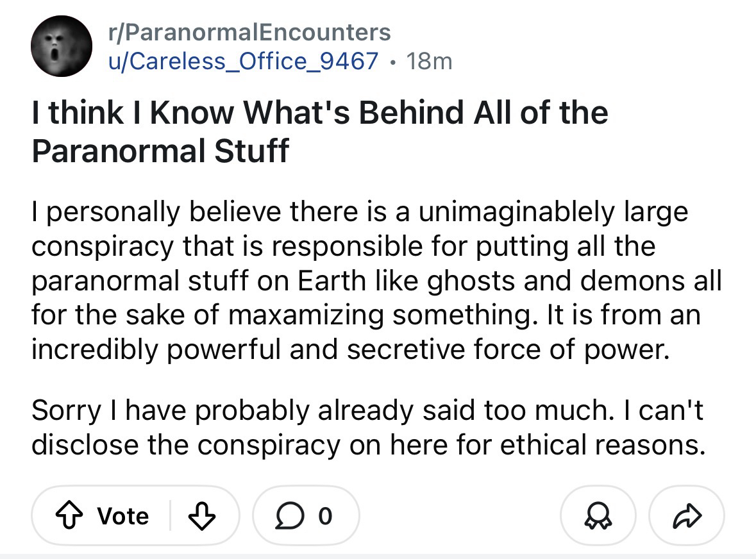Open the subreddit avatar with the ghost face
This screenshot has height=559, width=756.
62,46
